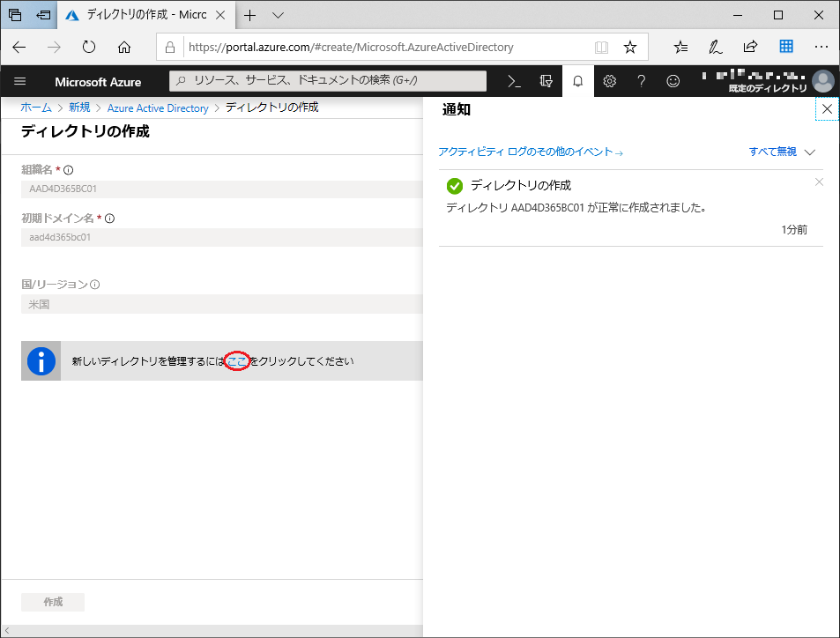
Task: Click the browser back arrow
Action: 19,47
